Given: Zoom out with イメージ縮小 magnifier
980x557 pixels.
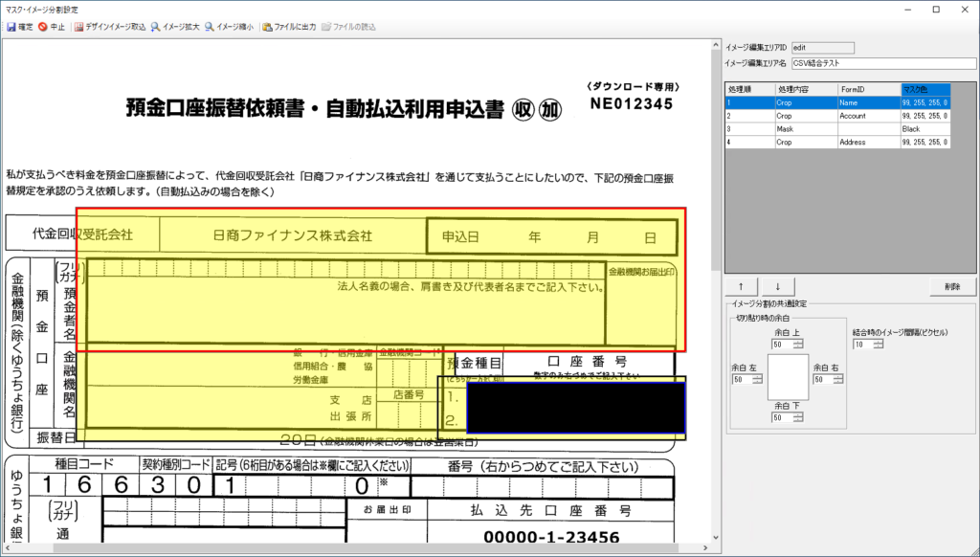Looking at the screenshot, I should coord(210,27).
